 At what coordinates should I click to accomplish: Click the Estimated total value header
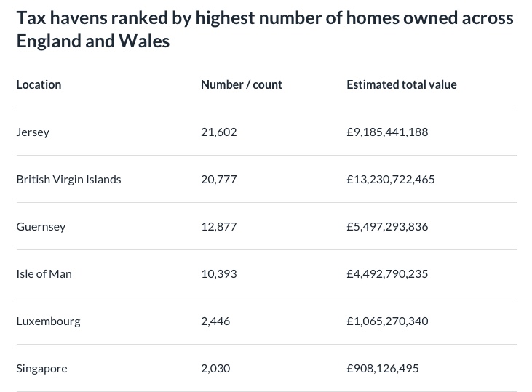pyautogui.click(x=401, y=84)
